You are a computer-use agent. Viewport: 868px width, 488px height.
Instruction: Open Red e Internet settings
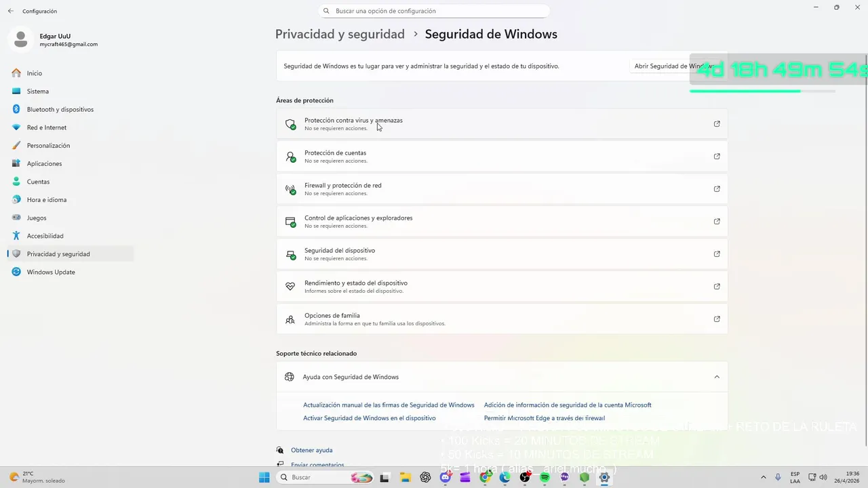point(71,127)
